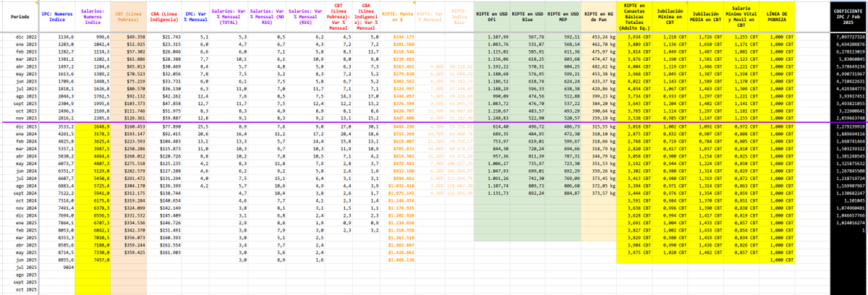Screen dimensions: 868x295
Task: Select the "Jubilación Mínima en CBT" header
Action: click(x=671, y=17)
